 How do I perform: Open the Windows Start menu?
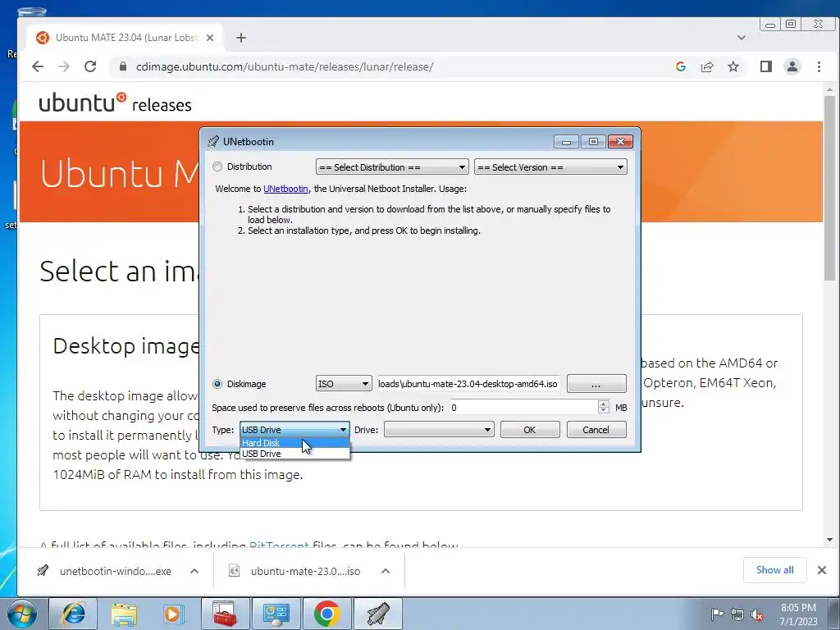coord(22,614)
